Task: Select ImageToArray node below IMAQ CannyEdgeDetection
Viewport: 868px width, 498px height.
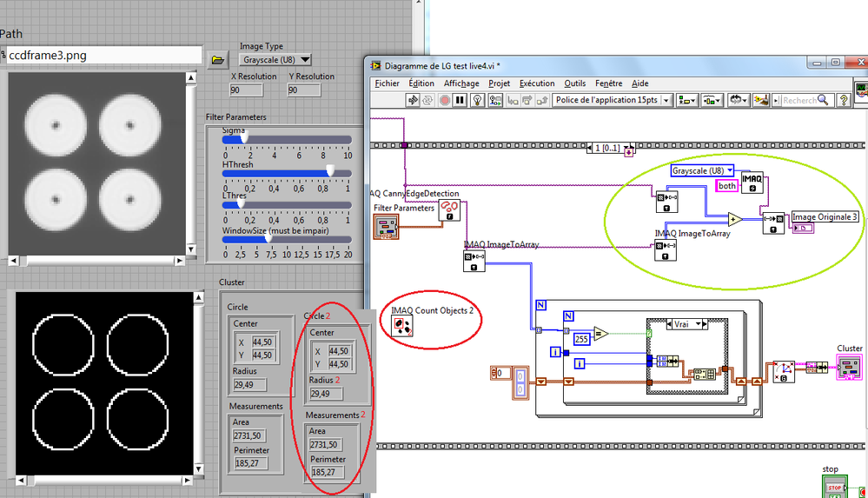Action: pyautogui.click(x=474, y=261)
